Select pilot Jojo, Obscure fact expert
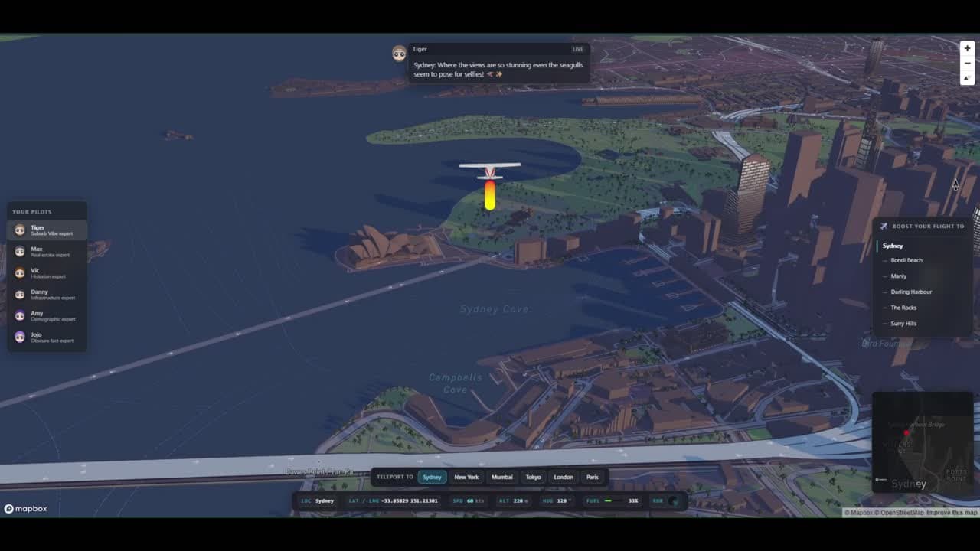 47,337
